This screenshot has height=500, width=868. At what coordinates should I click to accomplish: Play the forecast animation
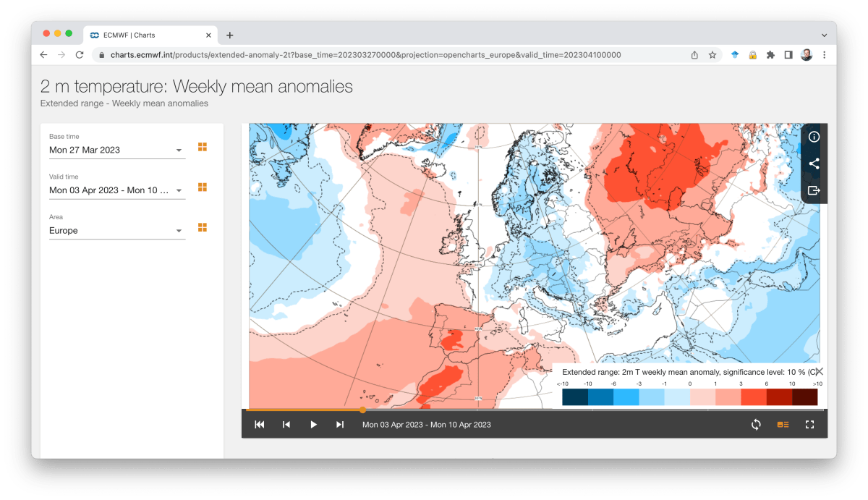coord(313,425)
